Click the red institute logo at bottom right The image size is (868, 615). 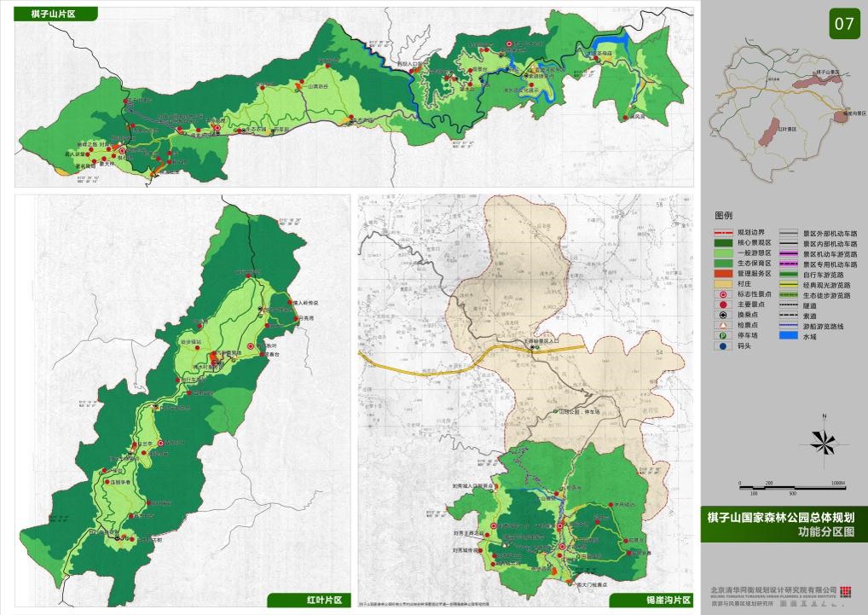(844, 593)
